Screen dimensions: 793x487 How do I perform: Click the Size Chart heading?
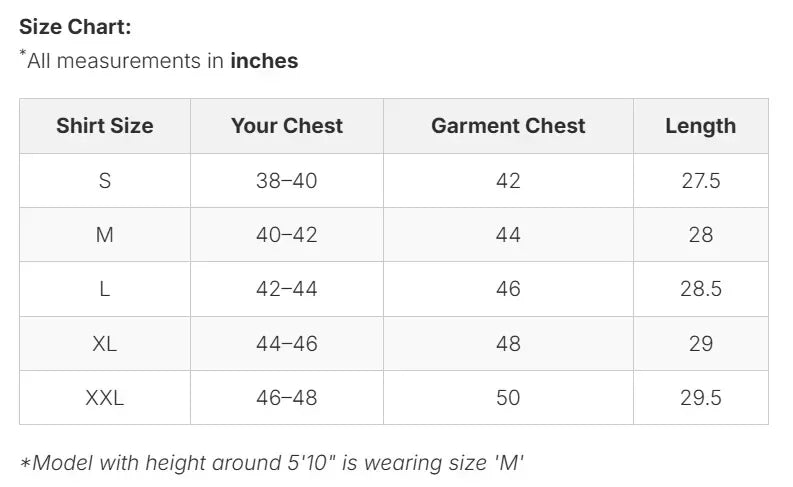pos(75,27)
